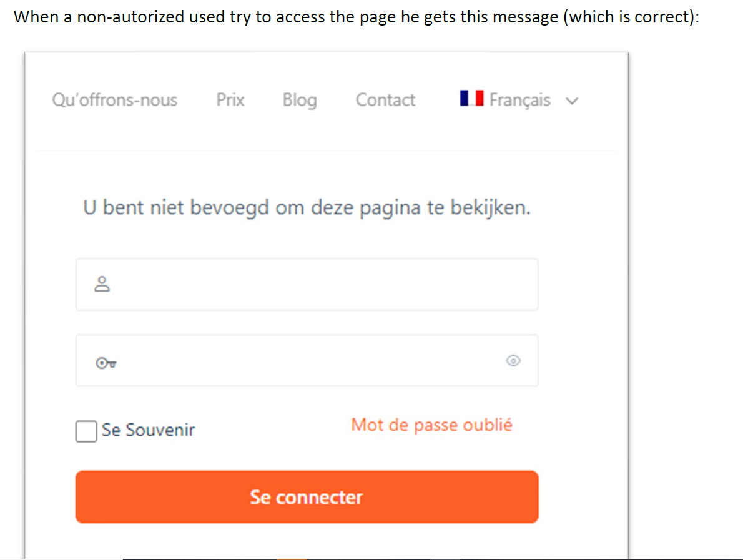
Task: Open the Qu'offrons-nous menu item
Action: pyautogui.click(x=114, y=100)
